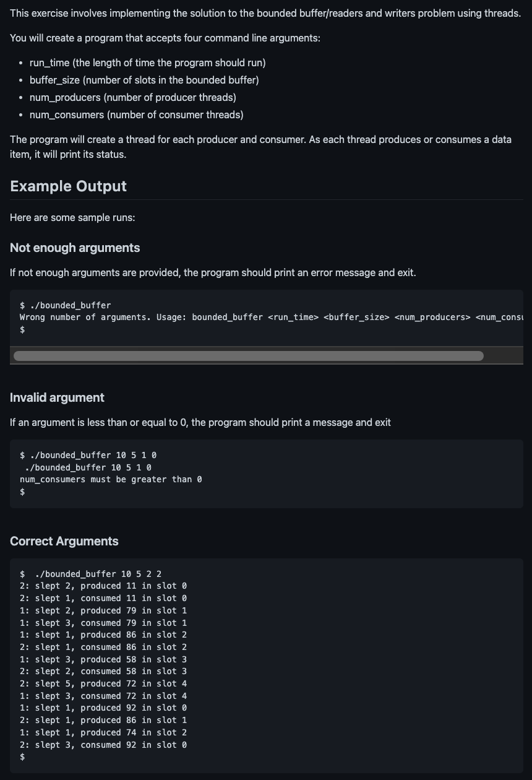Click the "$ ./bounded_buffer 10 5 2 2" command line
The height and width of the screenshot is (780, 532).
click(x=91, y=574)
